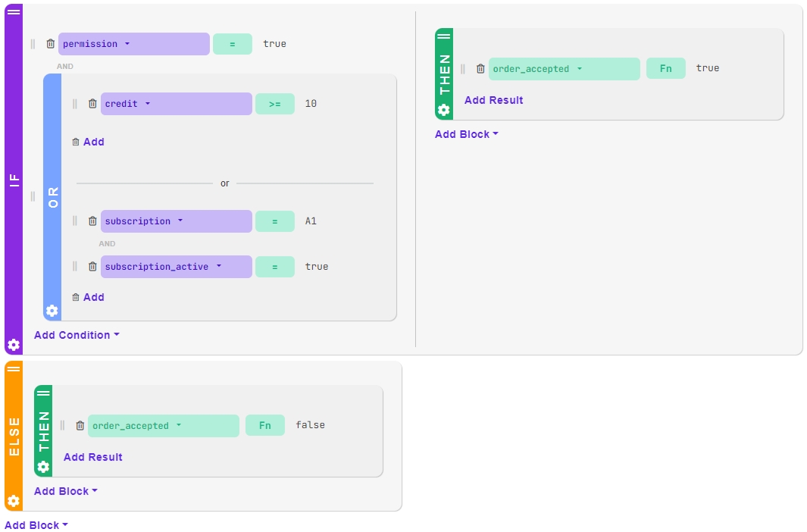Edit the credit value 10
This screenshot has height=532, width=807.
click(x=311, y=104)
